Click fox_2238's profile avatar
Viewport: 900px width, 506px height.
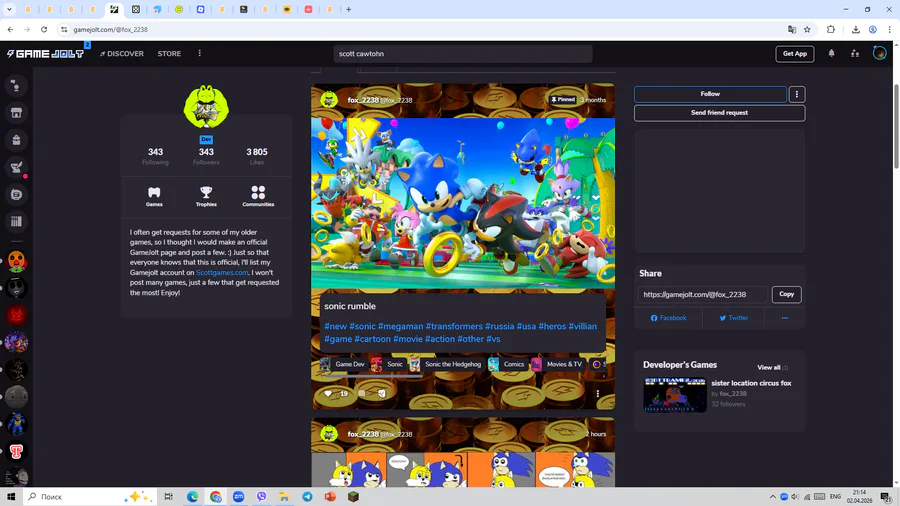(206, 107)
